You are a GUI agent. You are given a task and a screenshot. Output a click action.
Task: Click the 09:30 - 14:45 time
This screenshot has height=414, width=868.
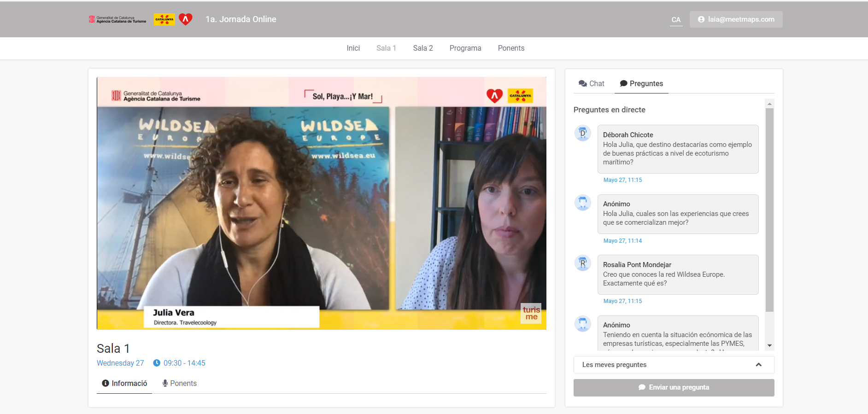pos(184,363)
